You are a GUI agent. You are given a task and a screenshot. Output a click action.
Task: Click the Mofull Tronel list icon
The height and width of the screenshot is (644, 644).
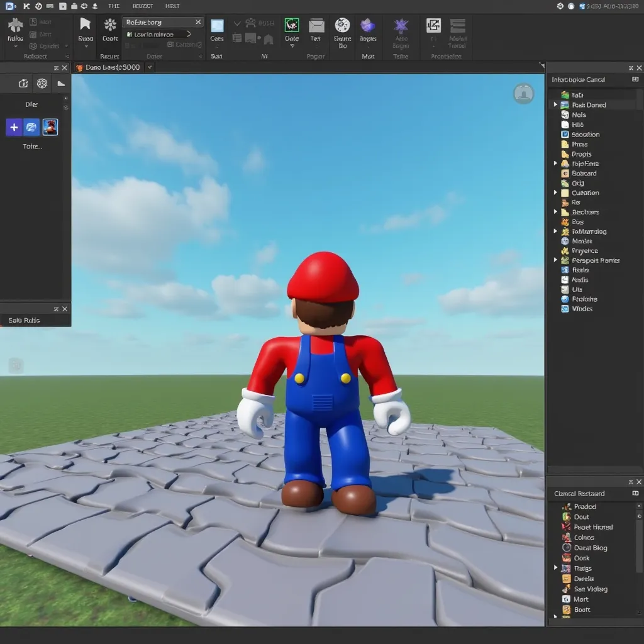[458, 25]
